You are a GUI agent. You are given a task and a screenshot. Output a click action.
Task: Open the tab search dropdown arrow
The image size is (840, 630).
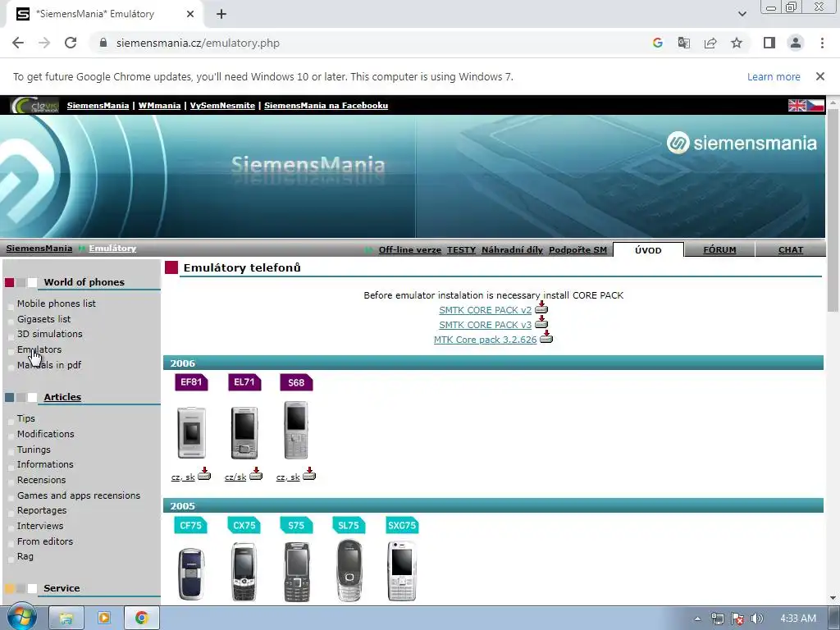click(742, 14)
